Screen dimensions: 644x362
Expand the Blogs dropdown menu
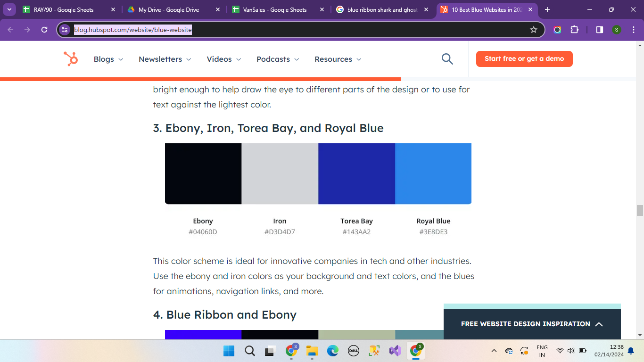point(108,59)
